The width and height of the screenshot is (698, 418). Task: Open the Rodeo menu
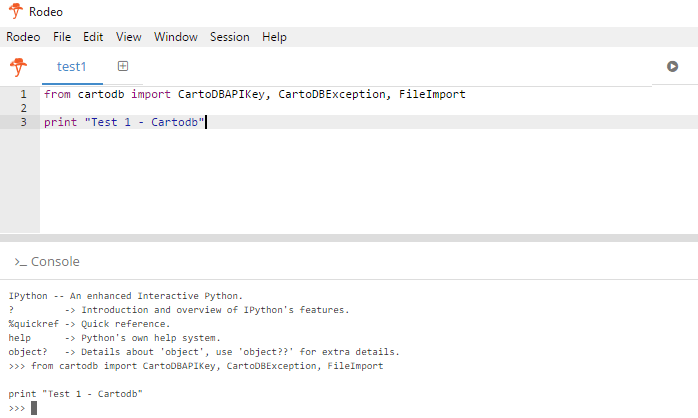(x=23, y=37)
